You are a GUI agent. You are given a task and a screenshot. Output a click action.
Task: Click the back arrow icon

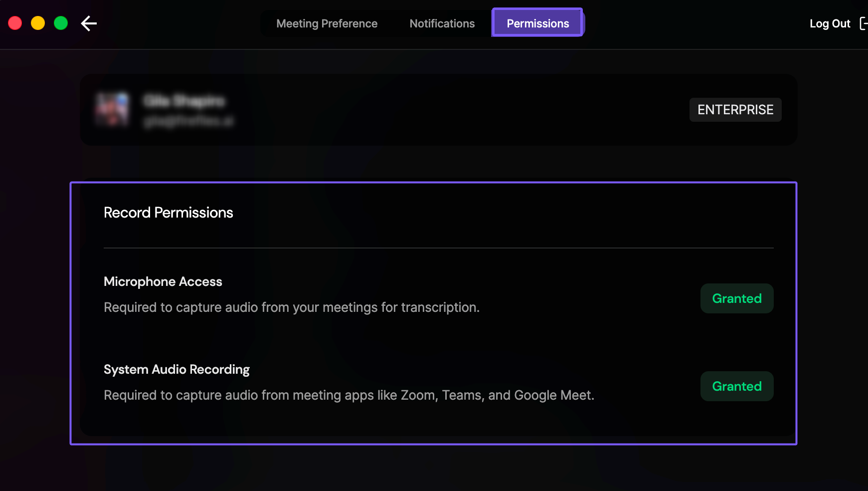[89, 23]
